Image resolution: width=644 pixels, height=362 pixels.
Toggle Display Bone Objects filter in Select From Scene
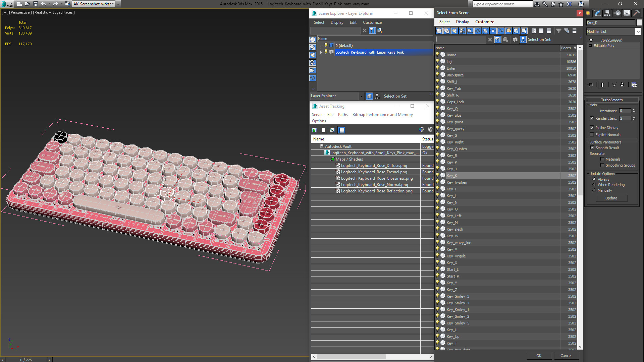pos(501,31)
